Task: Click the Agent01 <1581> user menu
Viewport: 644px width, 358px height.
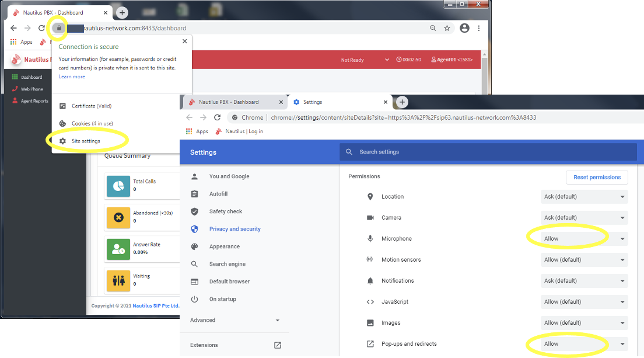Action: [x=452, y=60]
